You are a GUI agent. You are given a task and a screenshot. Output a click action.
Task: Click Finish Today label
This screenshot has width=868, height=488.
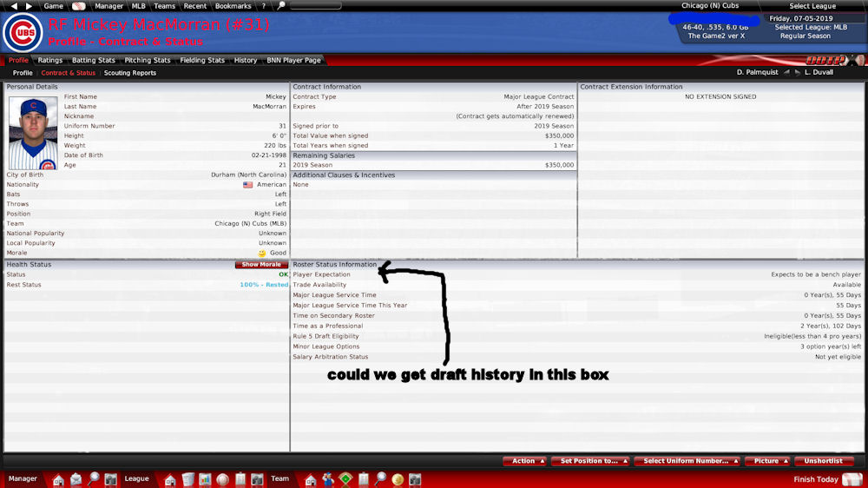816,479
